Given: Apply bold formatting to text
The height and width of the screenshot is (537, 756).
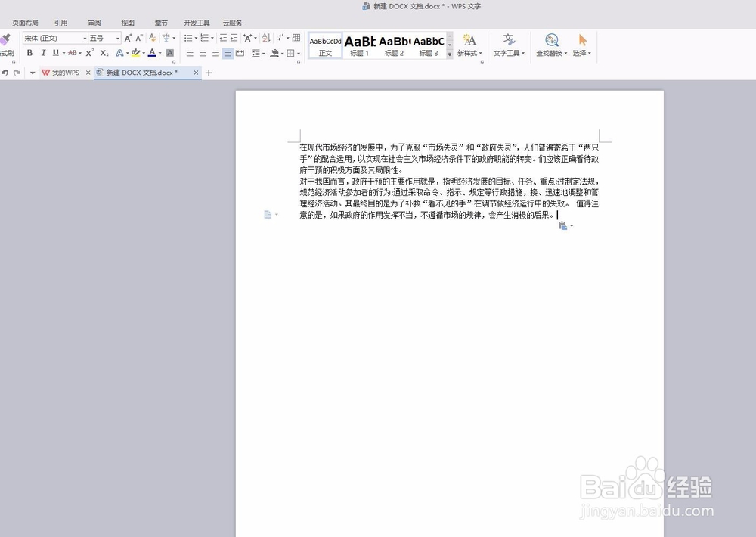Looking at the screenshot, I should (29, 53).
